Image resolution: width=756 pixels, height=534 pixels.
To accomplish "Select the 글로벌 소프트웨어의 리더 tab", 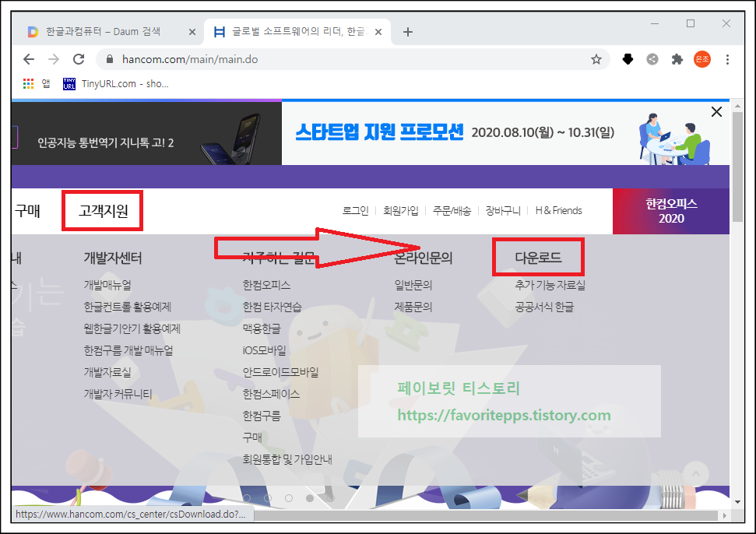I will click(x=297, y=32).
